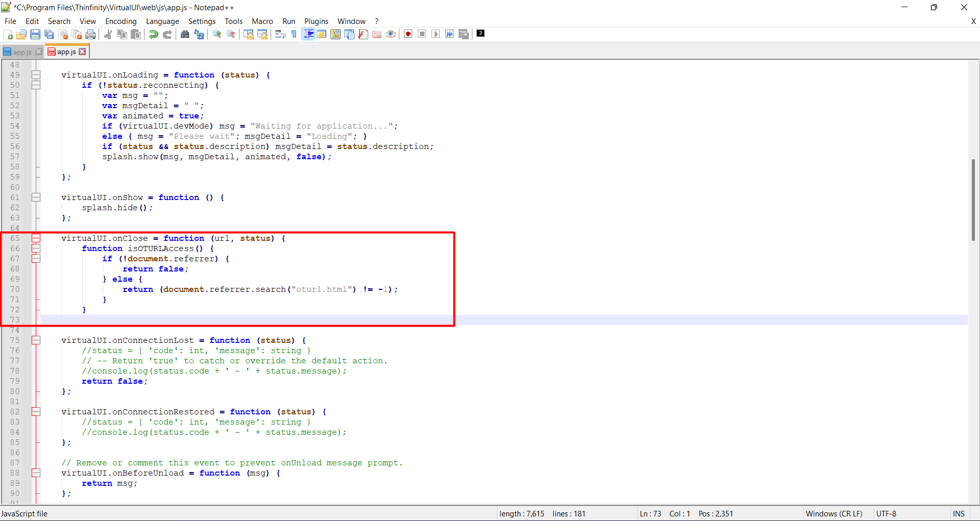Open the Function List panel icon
This screenshot has height=521, width=980.
click(363, 34)
